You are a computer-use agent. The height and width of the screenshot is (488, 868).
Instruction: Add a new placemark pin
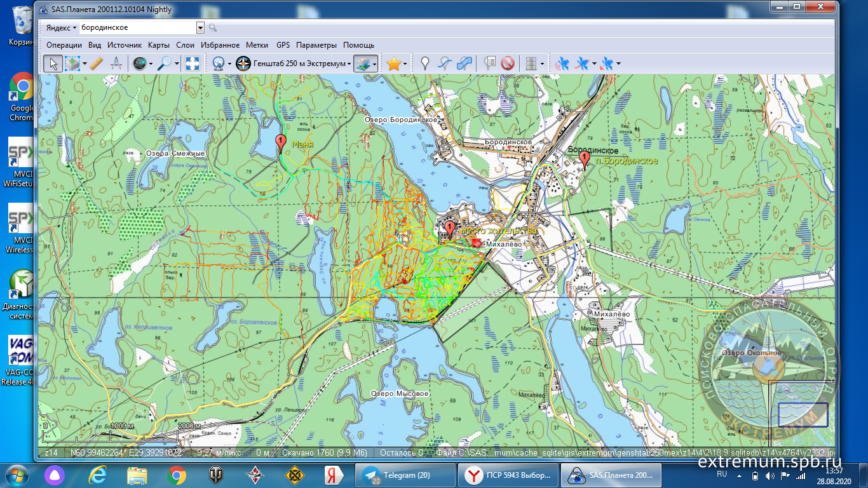(x=425, y=64)
